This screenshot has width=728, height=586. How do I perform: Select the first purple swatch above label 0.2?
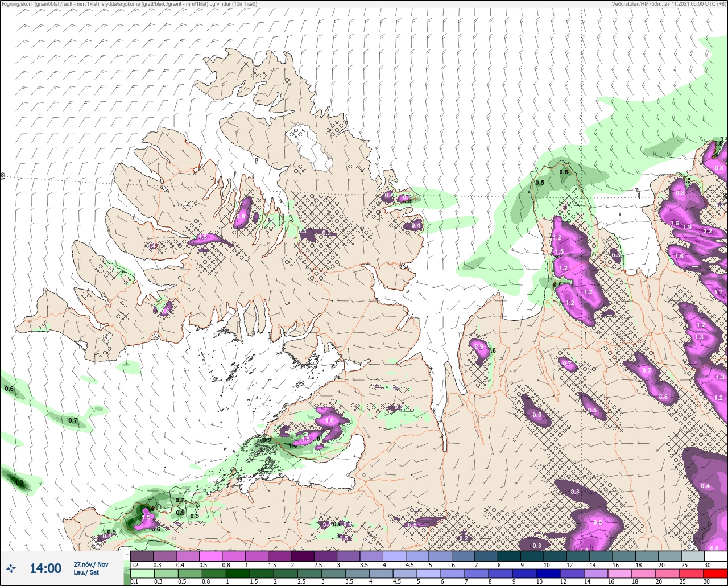(142, 556)
